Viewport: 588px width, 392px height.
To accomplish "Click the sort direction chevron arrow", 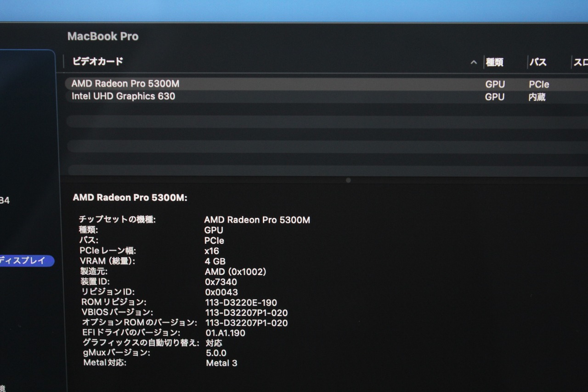I will 474,62.
